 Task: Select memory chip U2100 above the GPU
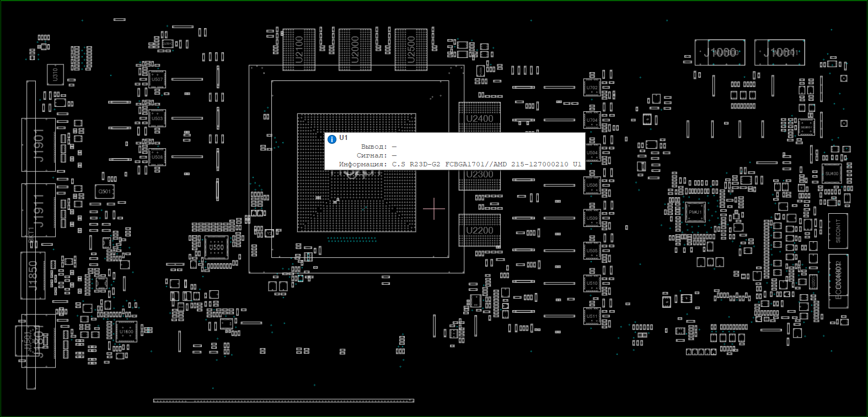pos(299,50)
